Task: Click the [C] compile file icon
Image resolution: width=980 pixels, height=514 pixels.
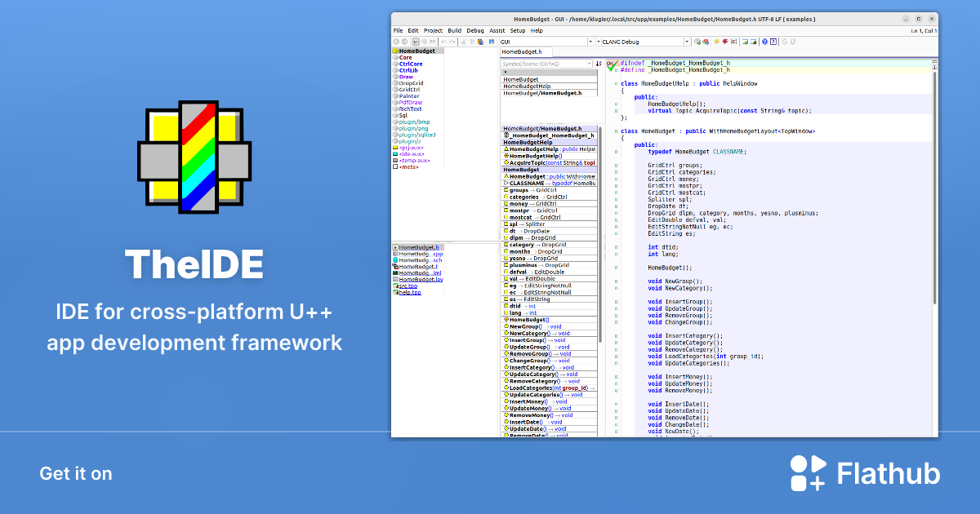Action: [733, 42]
